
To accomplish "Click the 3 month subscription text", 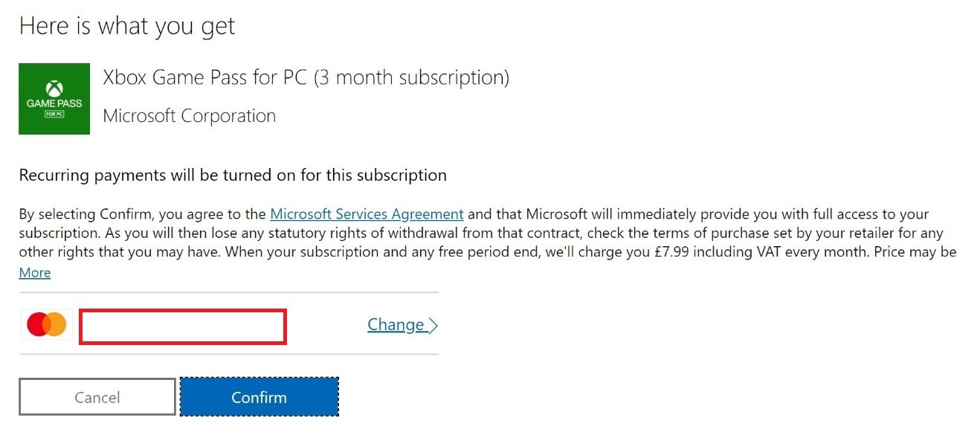I will pos(411,77).
